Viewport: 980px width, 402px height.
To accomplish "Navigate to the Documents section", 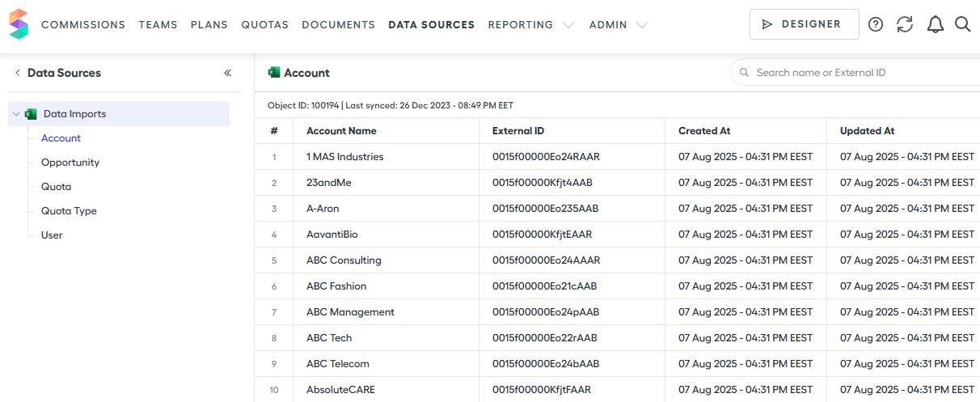I will point(338,25).
